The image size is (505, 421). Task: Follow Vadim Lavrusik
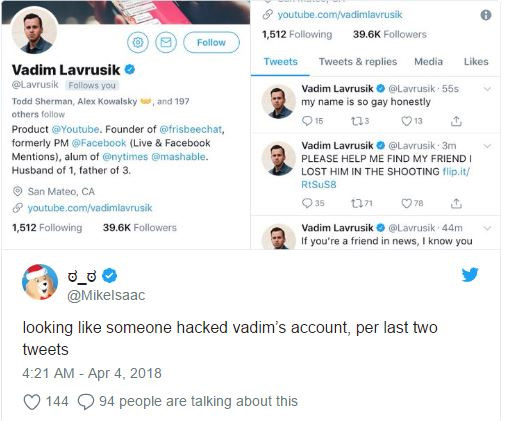pos(211,42)
